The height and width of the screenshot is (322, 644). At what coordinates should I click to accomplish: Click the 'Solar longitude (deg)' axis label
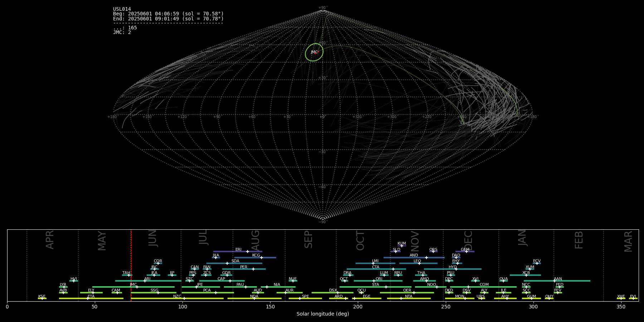[323, 314]
